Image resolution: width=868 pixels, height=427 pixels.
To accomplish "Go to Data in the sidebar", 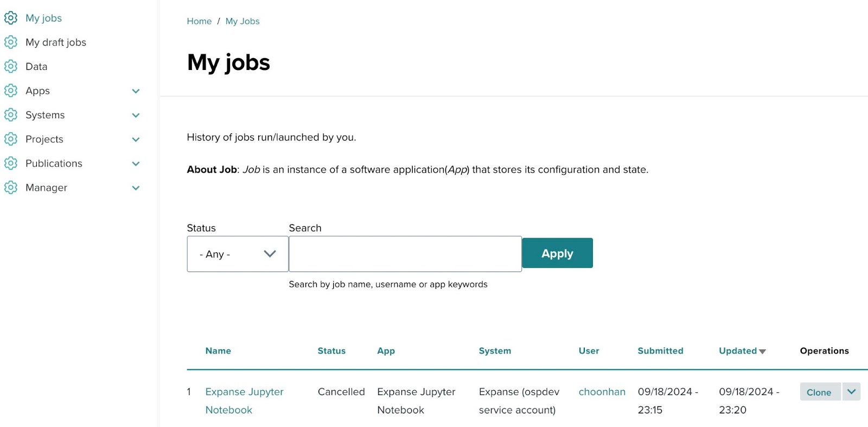I will 36,66.
